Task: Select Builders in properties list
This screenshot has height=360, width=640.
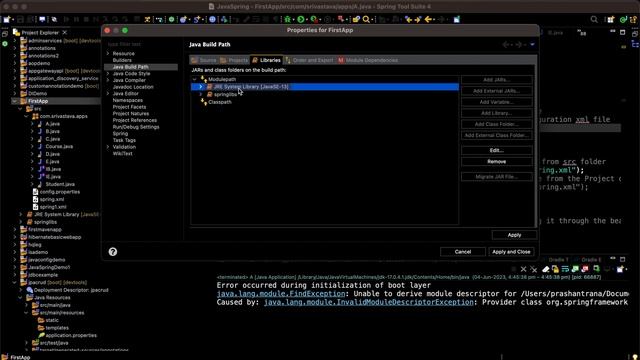Action: [122, 60]
